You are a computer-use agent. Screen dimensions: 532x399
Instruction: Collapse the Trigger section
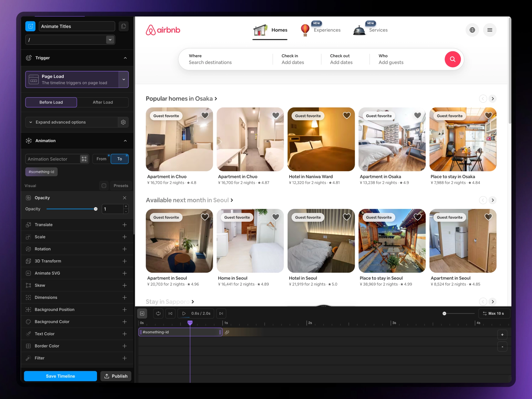[x=125, y=58]
